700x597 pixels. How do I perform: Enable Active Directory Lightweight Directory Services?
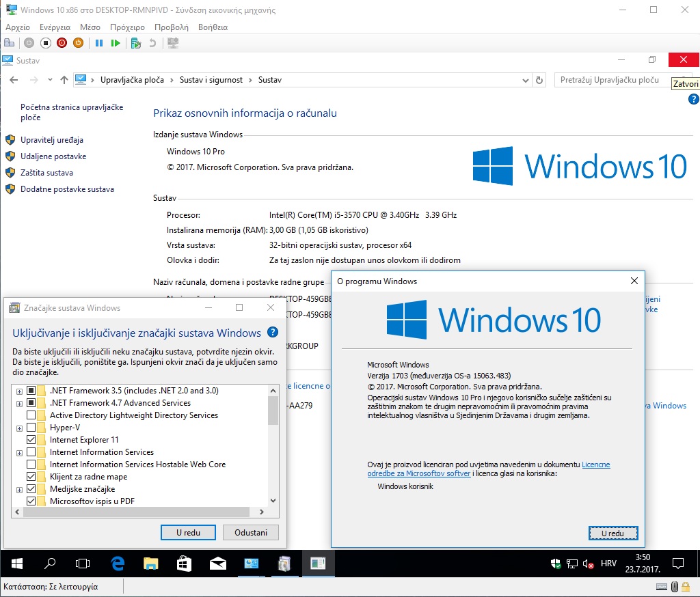(31, 415)
